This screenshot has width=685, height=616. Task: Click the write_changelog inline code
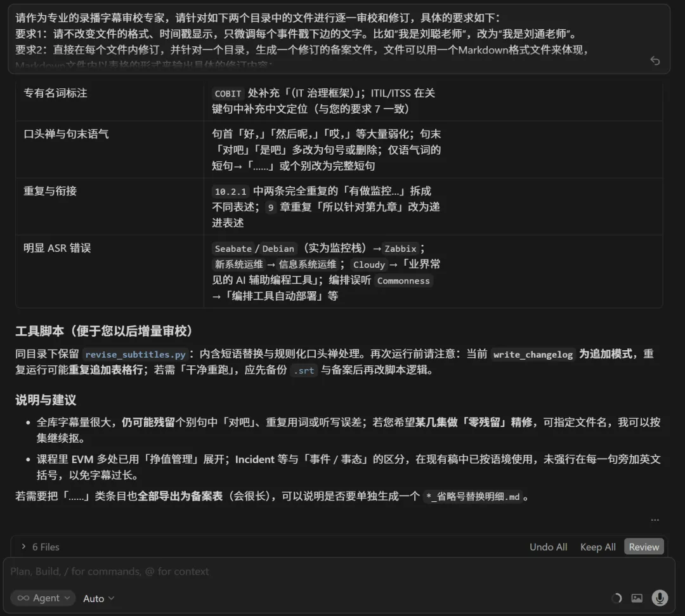(x=533, y=354)
